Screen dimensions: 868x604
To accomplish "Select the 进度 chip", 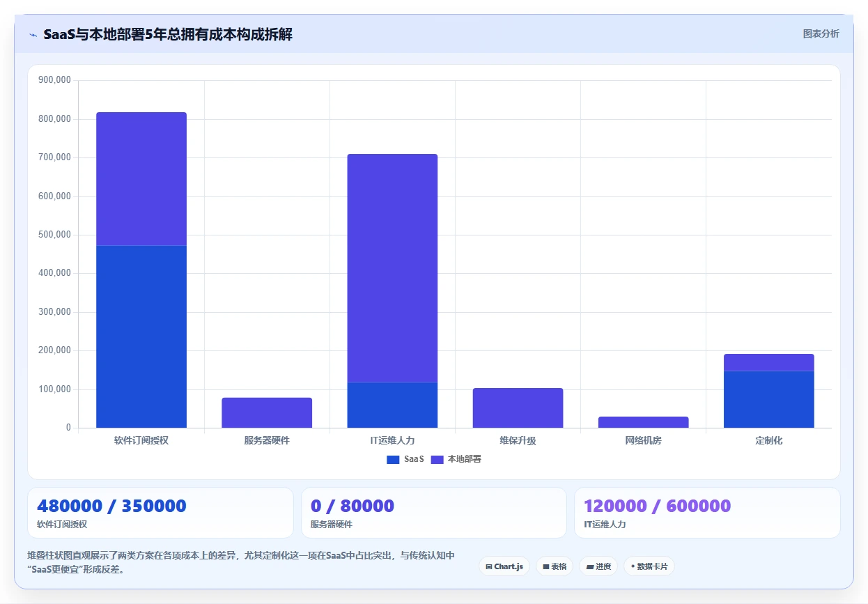I will click(598, 566).
